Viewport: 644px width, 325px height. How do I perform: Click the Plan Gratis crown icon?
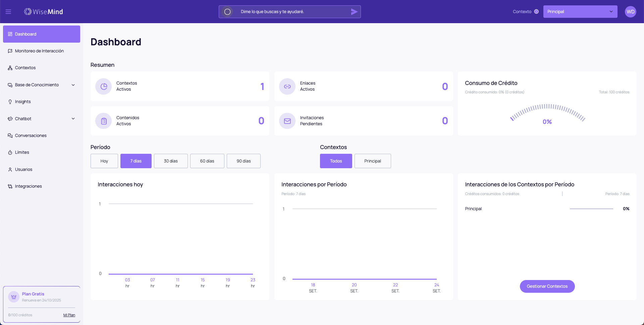click(x=14, y=297)
